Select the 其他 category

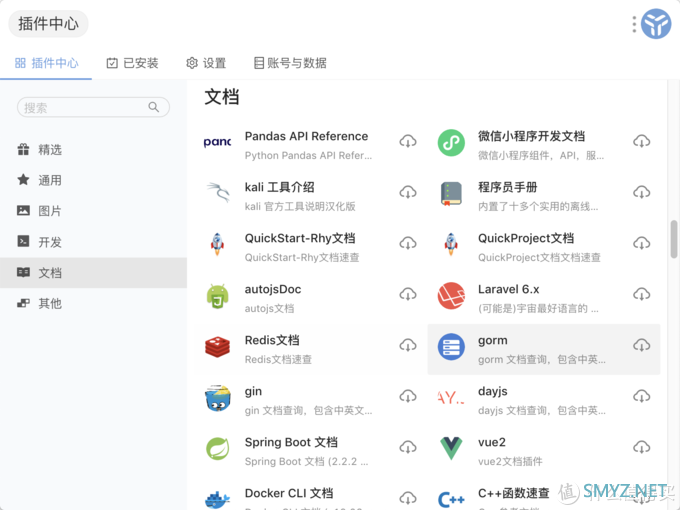click(x=93, y=304)
